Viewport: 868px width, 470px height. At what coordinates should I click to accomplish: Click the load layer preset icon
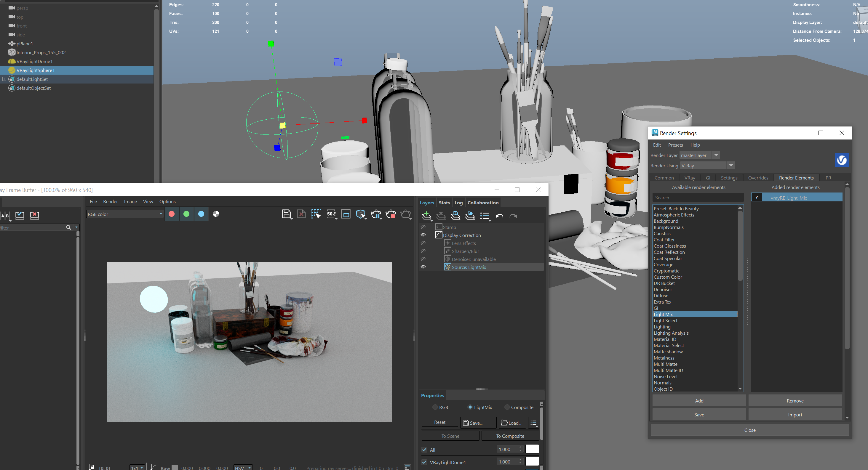(x=470, y=216)
